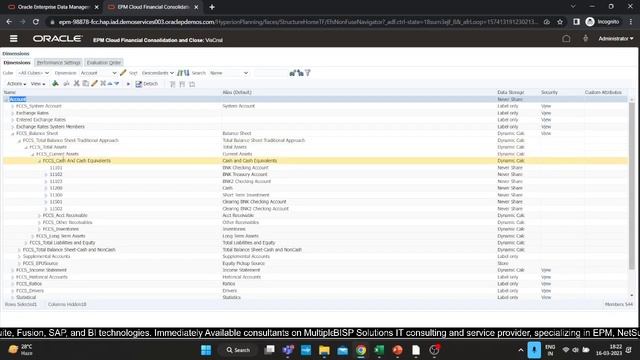Open the Cube All Cubes dropdown

coord(33,73)
